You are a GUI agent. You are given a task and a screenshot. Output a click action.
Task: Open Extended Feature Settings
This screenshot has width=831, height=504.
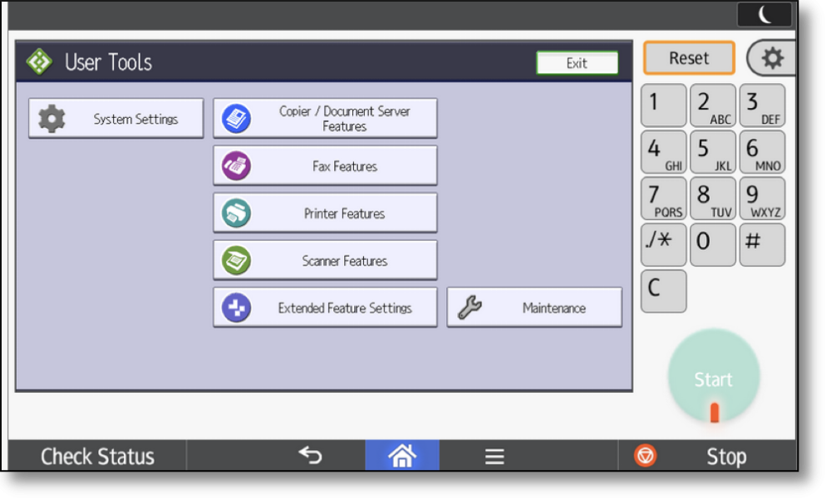click(325, 307)
